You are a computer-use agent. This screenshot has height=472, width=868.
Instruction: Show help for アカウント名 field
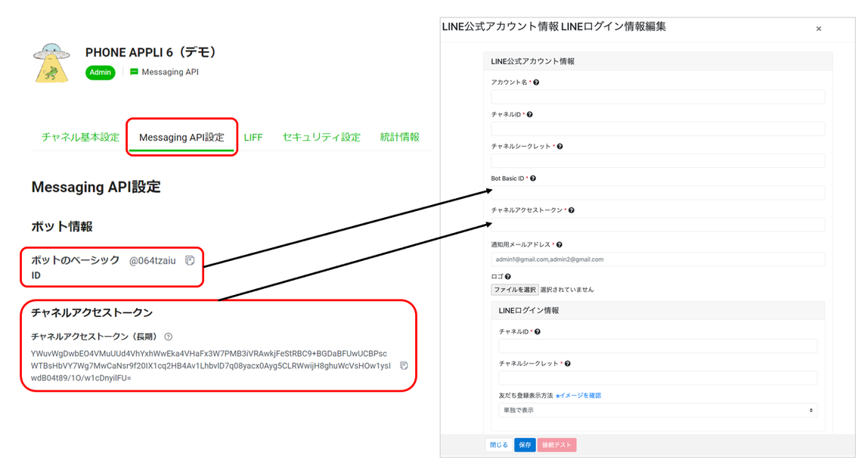tap(536, 82)
